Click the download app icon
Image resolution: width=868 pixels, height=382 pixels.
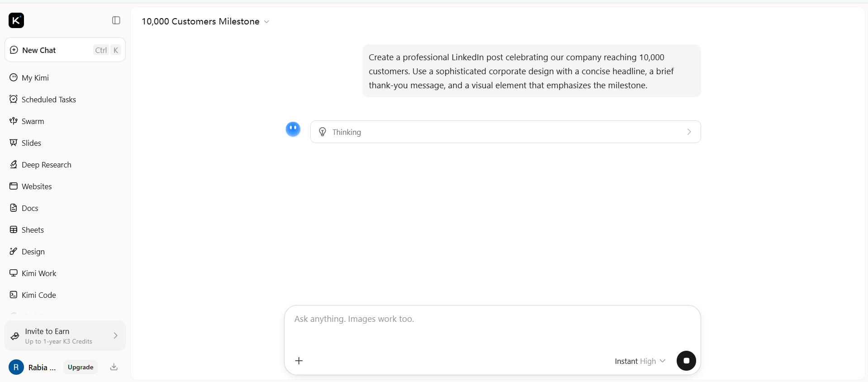coord(114,367)
